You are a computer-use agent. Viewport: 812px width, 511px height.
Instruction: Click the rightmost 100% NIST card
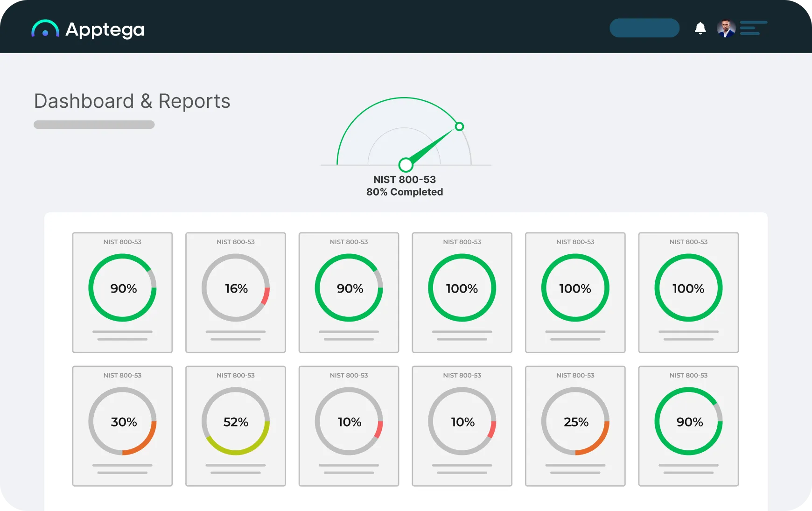[x=688, y=288]
